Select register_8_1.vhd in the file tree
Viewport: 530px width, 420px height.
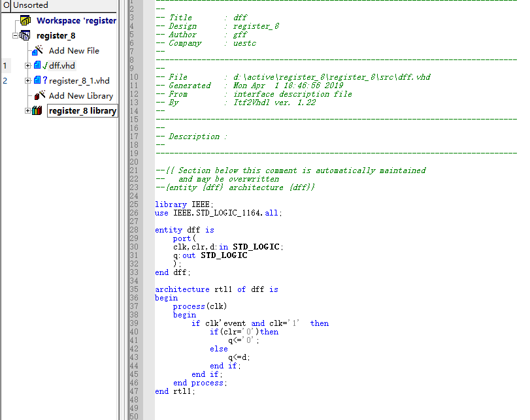click(x=79, y=81)
